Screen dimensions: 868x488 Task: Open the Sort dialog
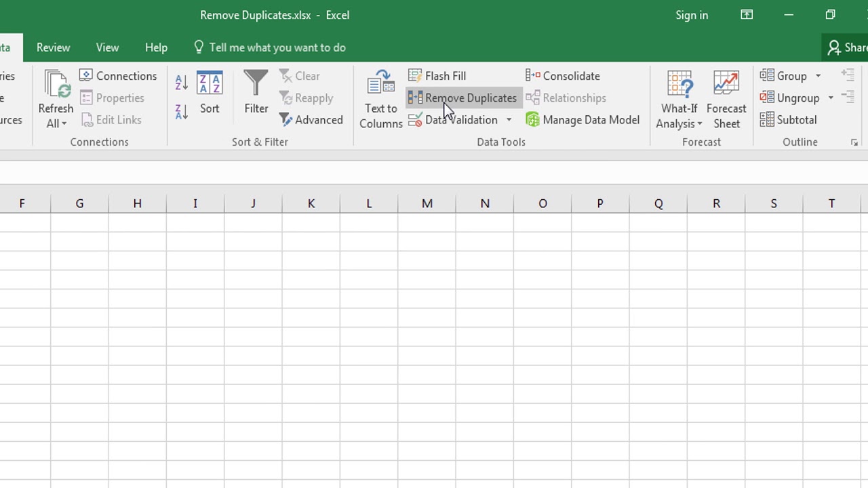pos(210,93)
